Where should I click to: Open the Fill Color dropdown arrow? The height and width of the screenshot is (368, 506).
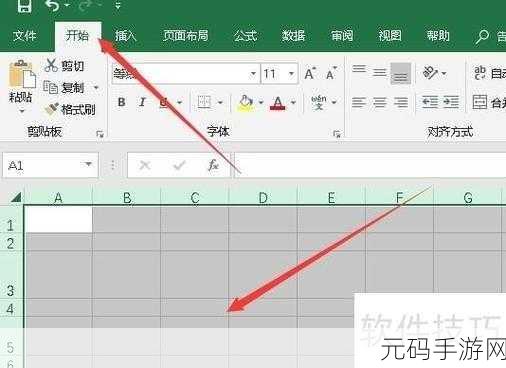pyautogui.click(x=261, y=102)
